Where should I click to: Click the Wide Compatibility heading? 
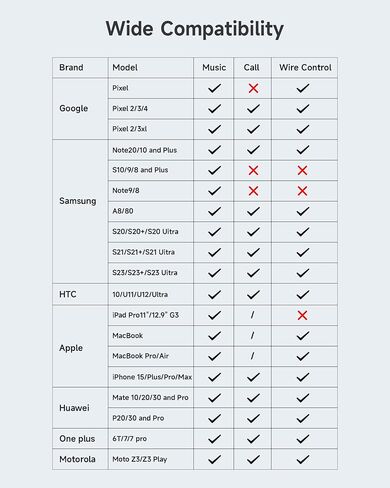tap(195, 29)
